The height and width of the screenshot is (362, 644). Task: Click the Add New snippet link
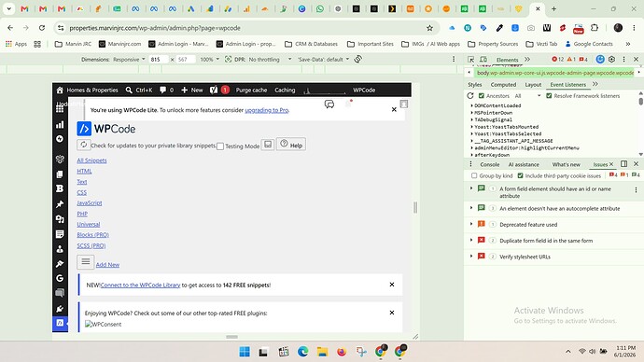click(x=107, y=265)
